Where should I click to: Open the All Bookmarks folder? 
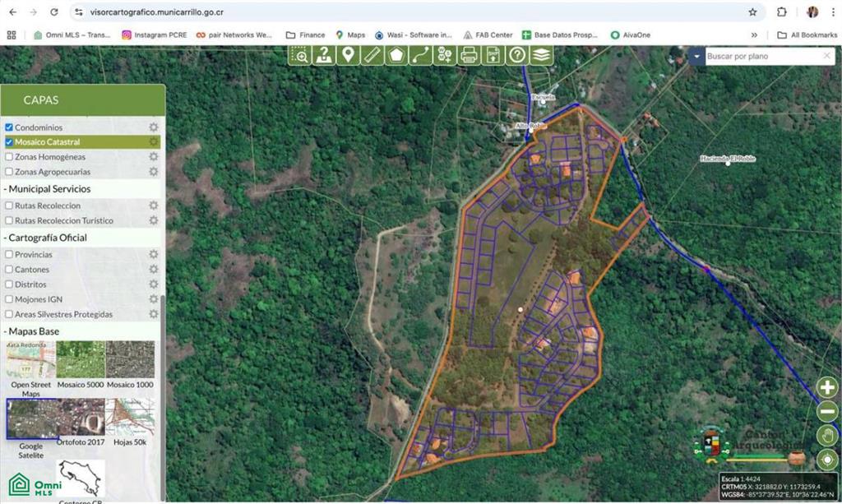pyautogui.click(x=806, y=35)
